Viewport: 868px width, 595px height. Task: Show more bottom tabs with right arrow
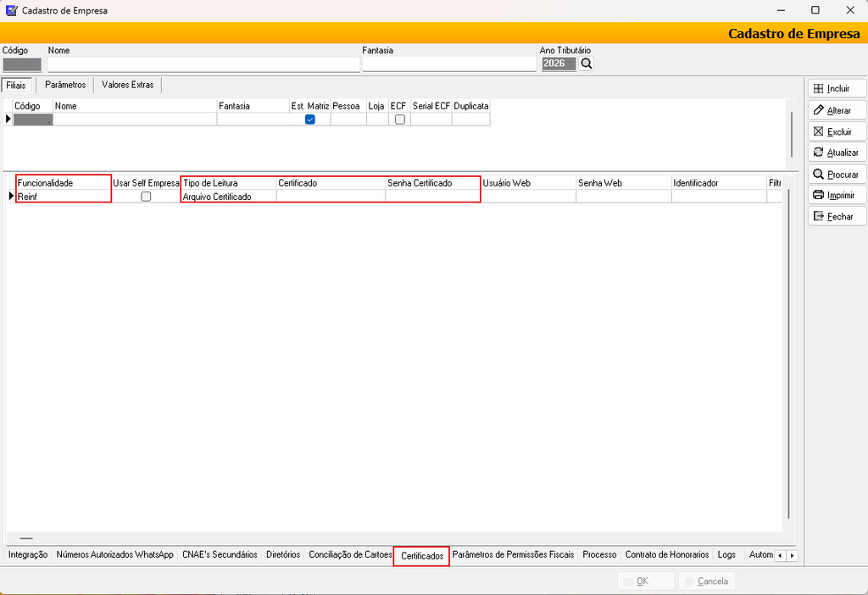(793, 556)
